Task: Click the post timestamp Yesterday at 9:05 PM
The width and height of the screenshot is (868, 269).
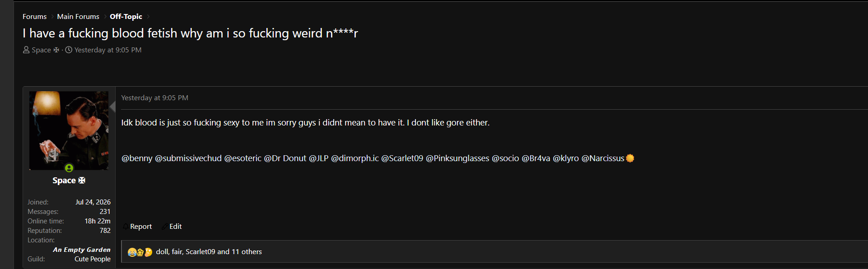Action: (155, 98)
